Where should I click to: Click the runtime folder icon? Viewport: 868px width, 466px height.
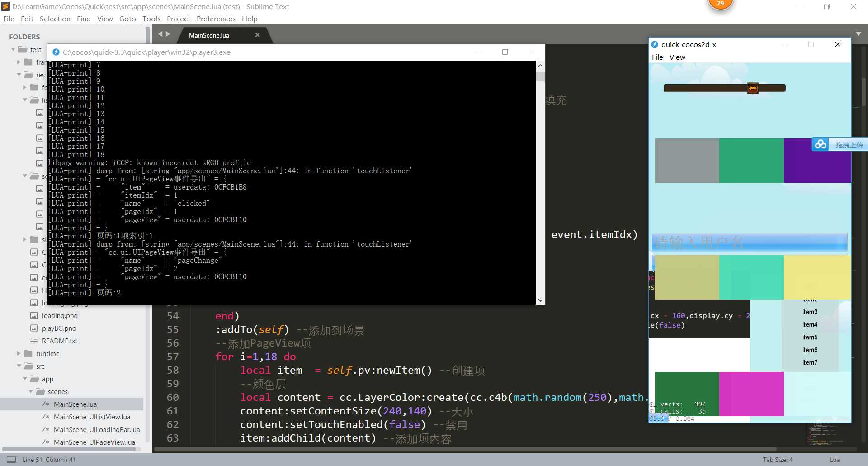pos(28,353)
